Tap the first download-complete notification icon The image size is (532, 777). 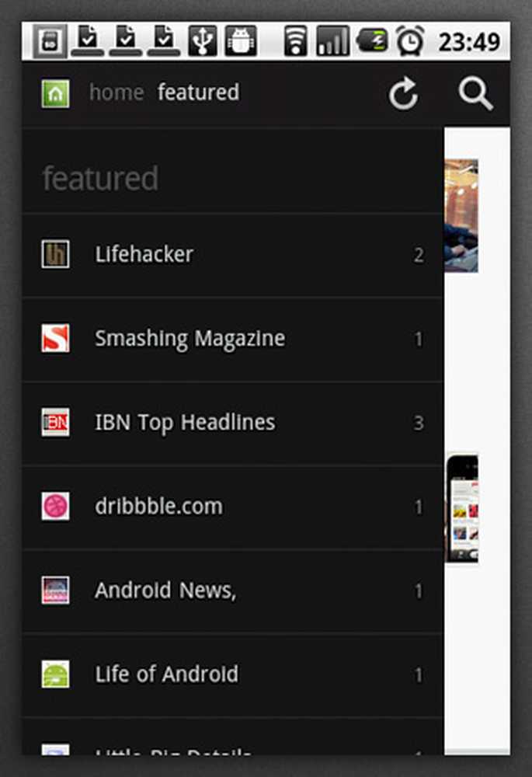(88, 40)
